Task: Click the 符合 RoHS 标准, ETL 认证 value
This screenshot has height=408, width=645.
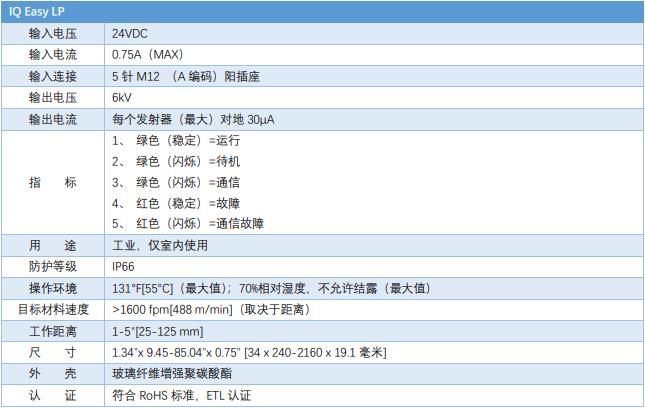Action: 181,396
